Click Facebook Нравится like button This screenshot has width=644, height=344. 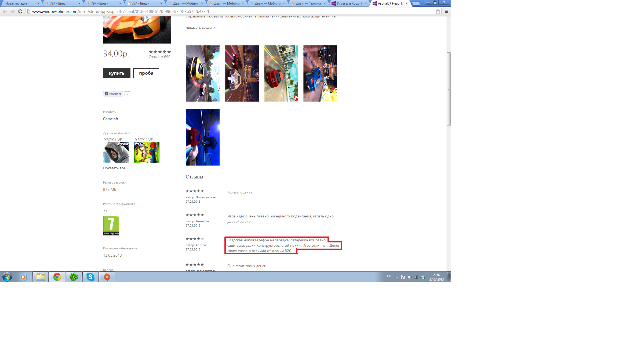coord(113,94)
